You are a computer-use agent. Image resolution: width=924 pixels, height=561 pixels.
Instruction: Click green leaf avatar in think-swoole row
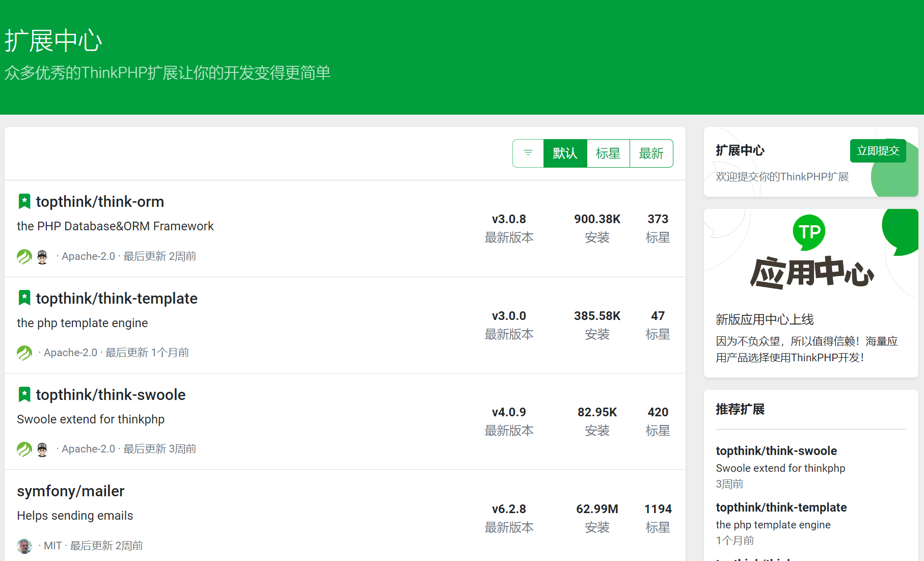pyautogui.click(x=24, y=449)
